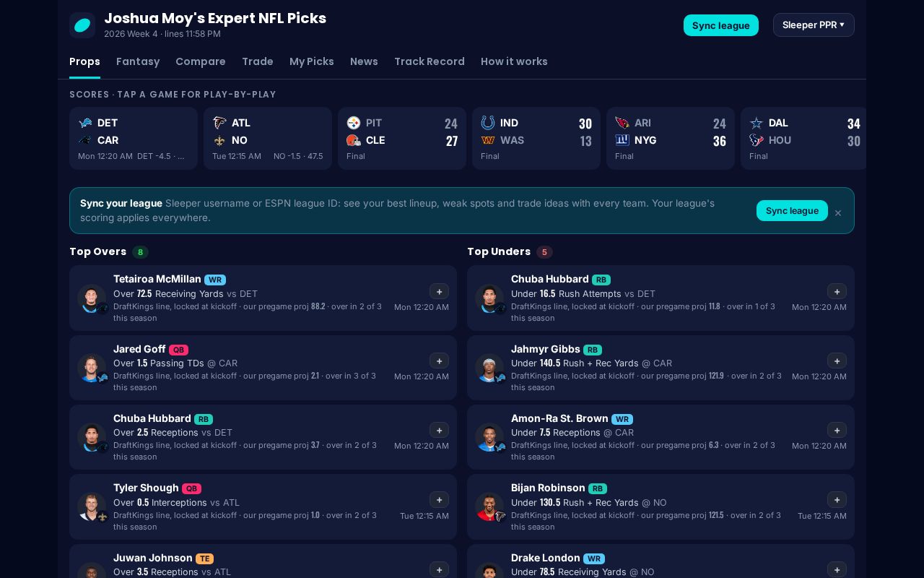Viewport: 924px width, 578px height.
Task: Dismiss the Sync your league banner
Action: (x=838, y=212)
